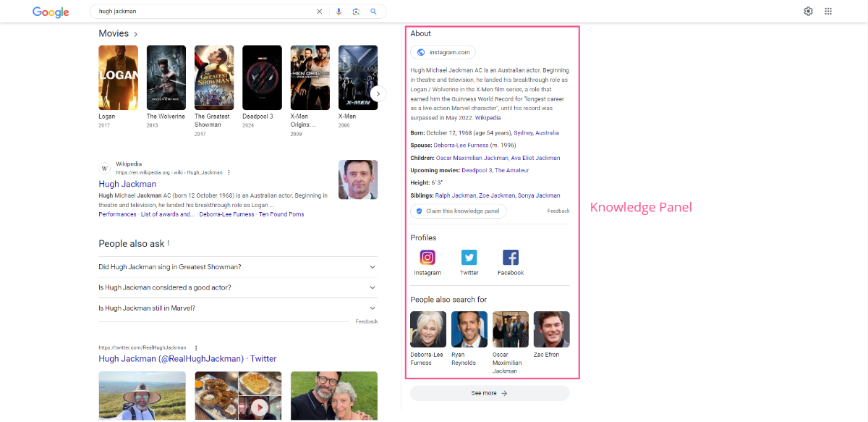
Task: Open the Performances sitelink
Action: [117, 214]
